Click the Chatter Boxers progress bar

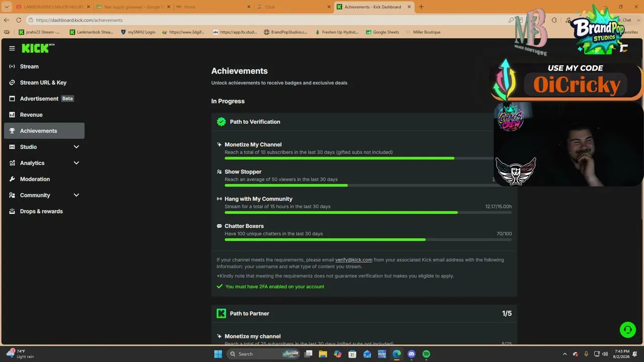368,240
